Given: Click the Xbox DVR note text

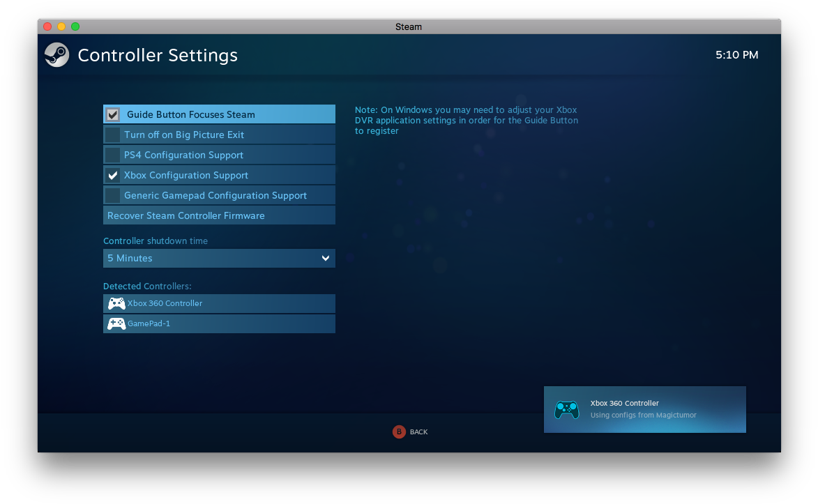Looking at the screenshot, I should point(467,121).
